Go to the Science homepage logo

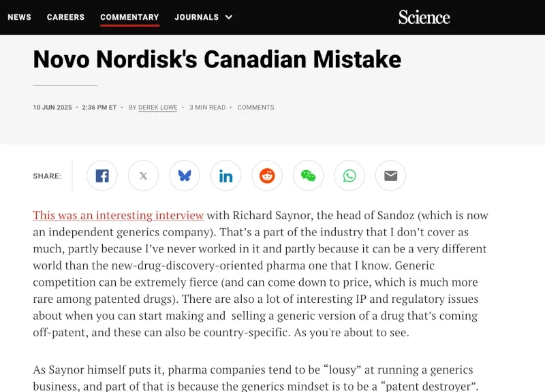coord(424,17)
